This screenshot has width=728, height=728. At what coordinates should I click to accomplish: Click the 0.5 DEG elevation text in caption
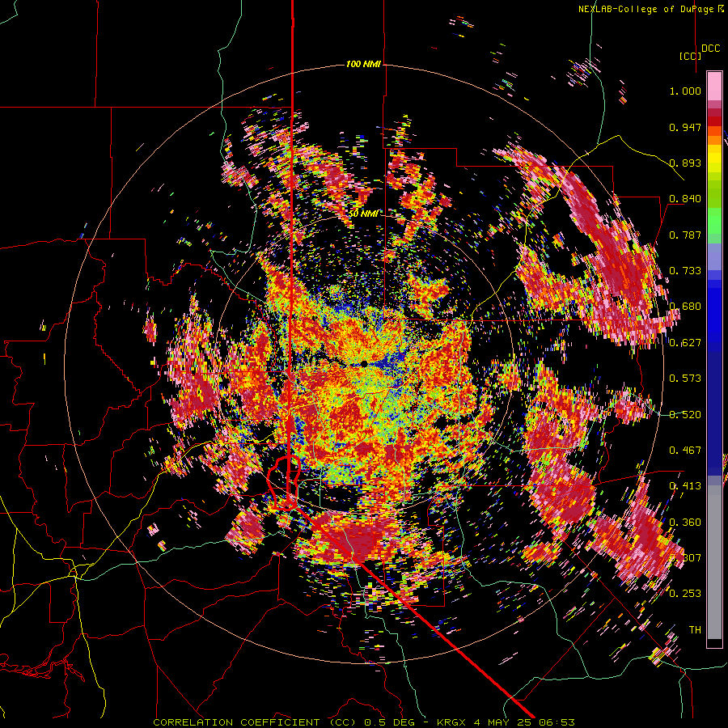coord(391,722)
